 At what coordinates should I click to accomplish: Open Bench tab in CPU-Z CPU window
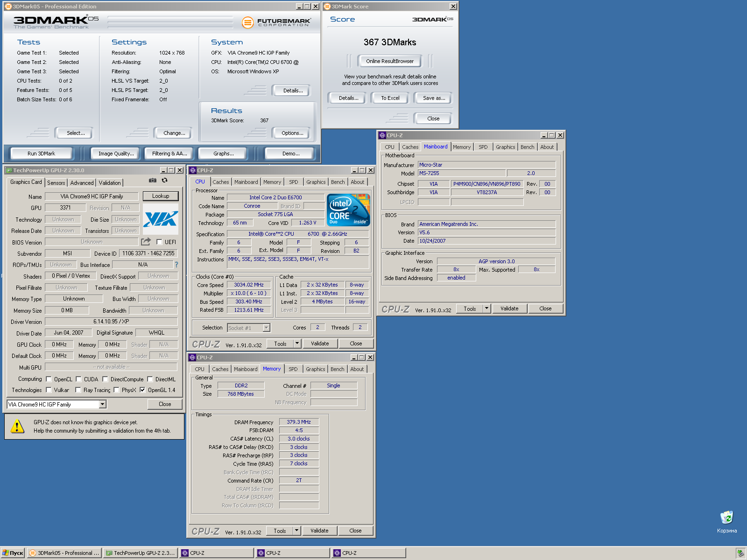[x=338, y=182]
